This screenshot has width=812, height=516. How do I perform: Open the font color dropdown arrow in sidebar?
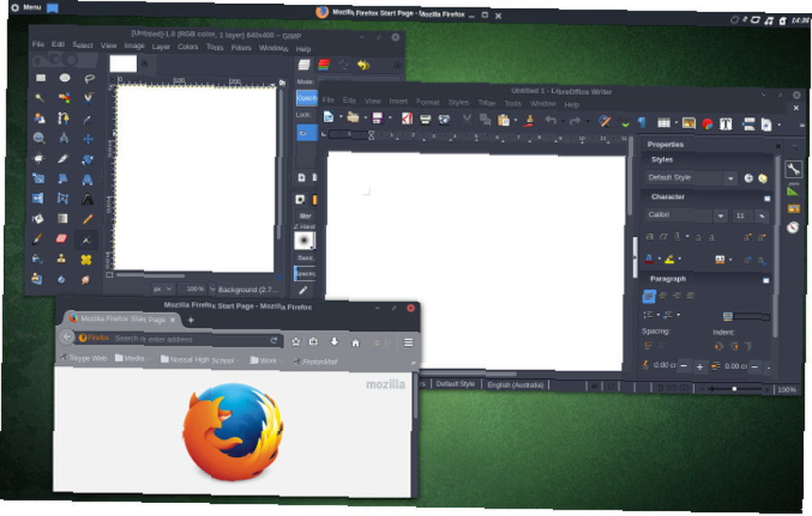(659, 258)
